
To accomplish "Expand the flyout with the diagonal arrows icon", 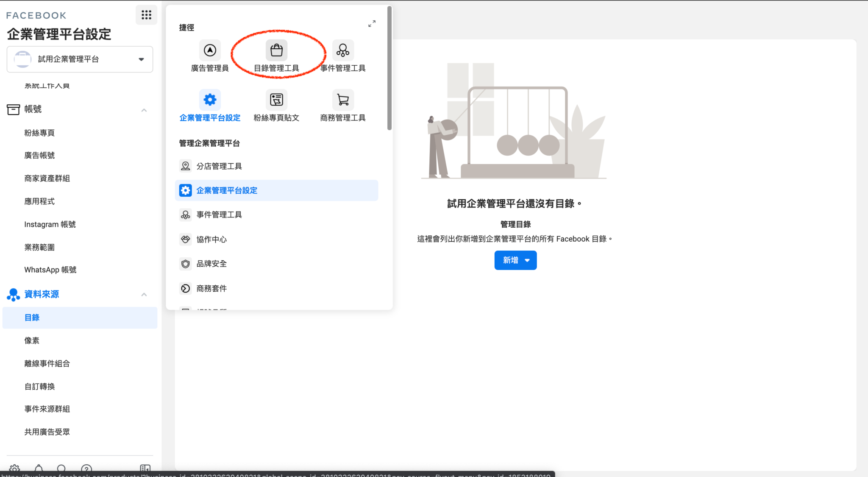I will point(372,23).
